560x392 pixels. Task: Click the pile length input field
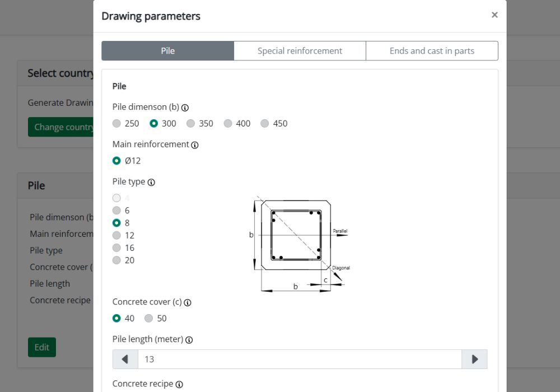(300, 359)
